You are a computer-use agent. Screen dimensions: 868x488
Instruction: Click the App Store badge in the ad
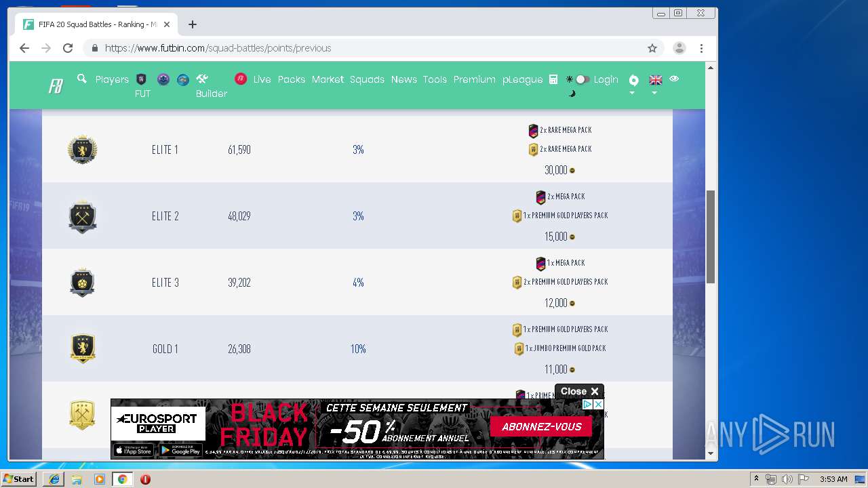tap(134, 451)
